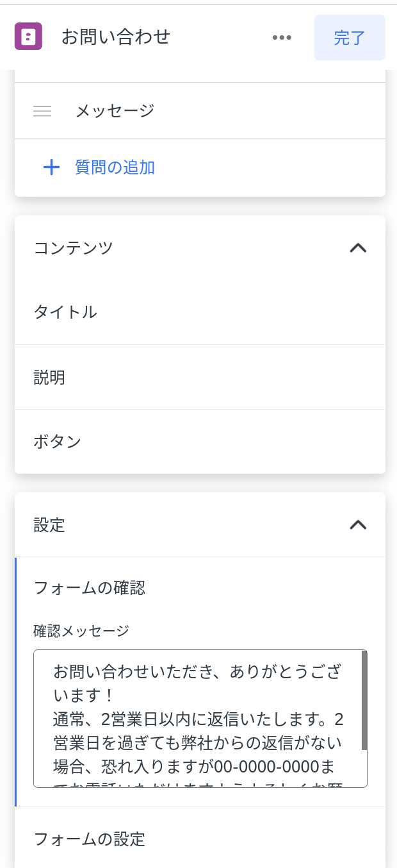Screen dimensions: 397x868
Task: Click the 設定 section header text
Action: point(49,525)
